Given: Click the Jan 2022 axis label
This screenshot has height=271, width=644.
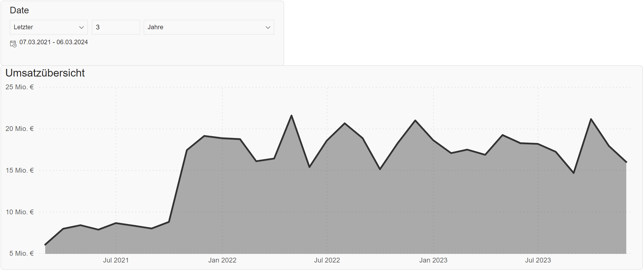Looking at the screenshot, I should tap(223, 260).
